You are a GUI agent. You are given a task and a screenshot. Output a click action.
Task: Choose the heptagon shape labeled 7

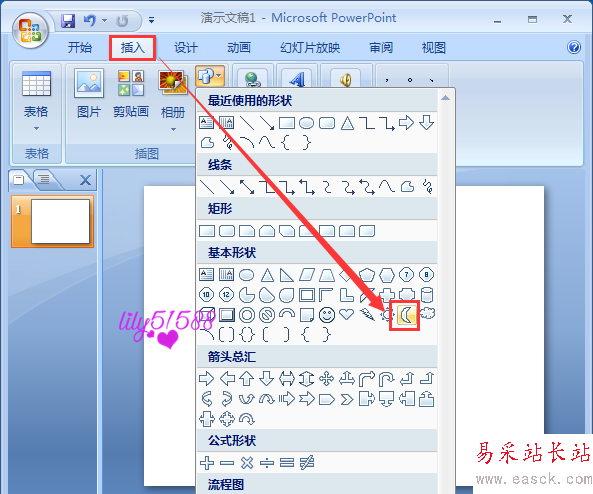[407, 274]
